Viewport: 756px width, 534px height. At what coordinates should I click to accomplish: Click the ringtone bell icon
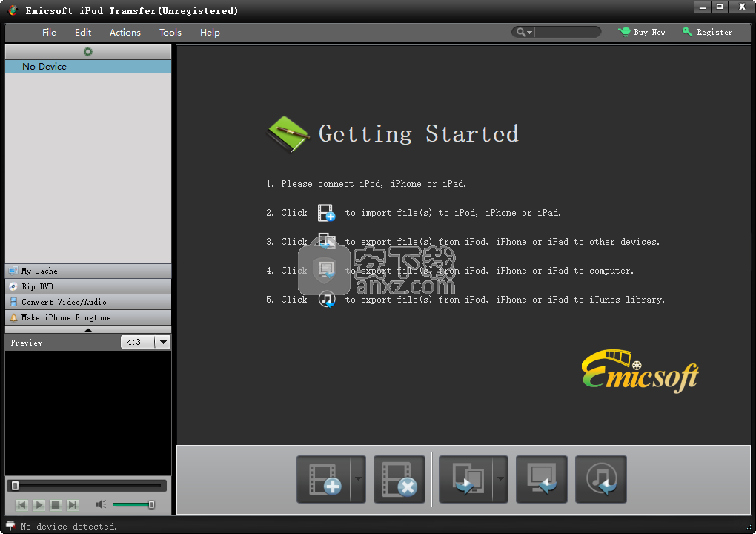tap(13, 317)
